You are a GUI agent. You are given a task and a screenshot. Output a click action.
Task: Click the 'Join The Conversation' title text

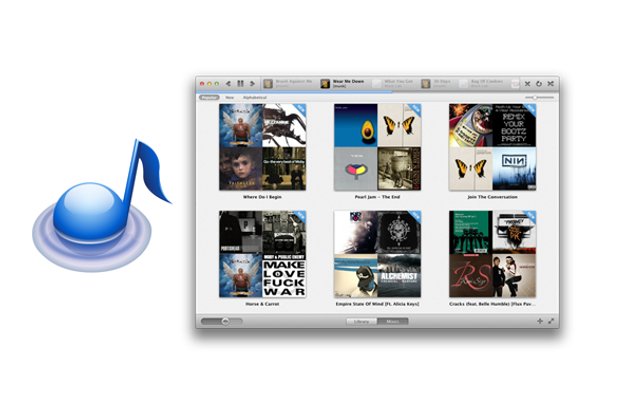tap(492, 197)
